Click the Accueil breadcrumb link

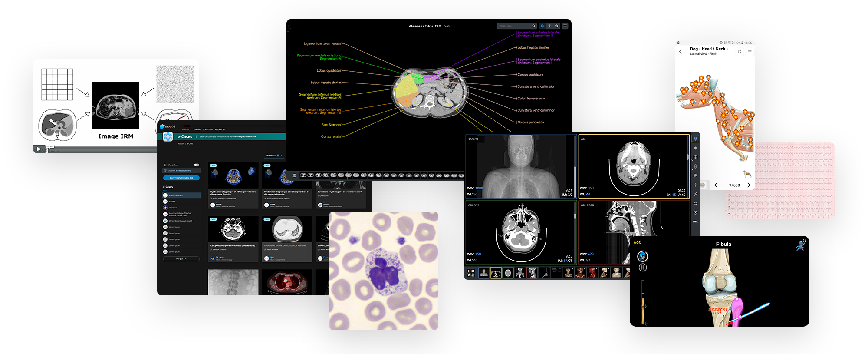181,144
